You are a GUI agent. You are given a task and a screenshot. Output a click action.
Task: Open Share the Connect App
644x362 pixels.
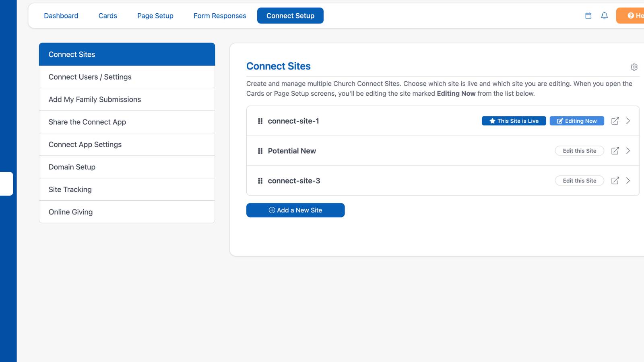[x=127, y=122]
